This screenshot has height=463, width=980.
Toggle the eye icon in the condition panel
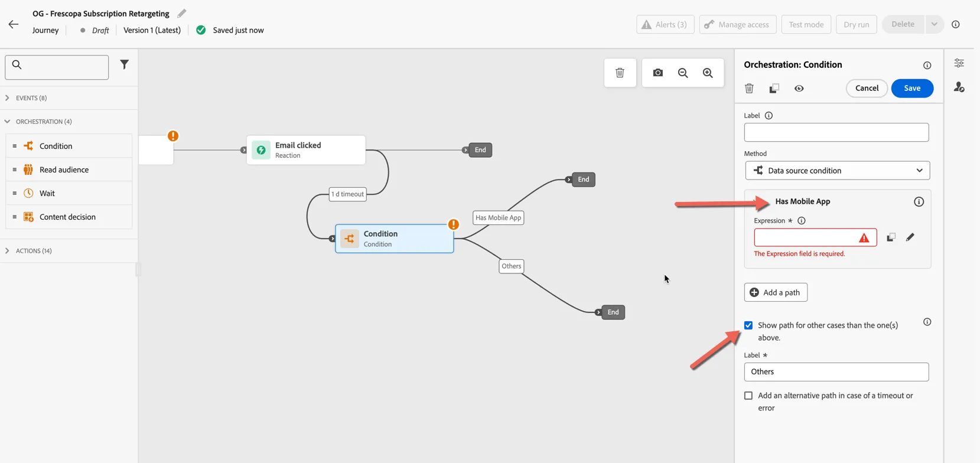coord(799,88)
